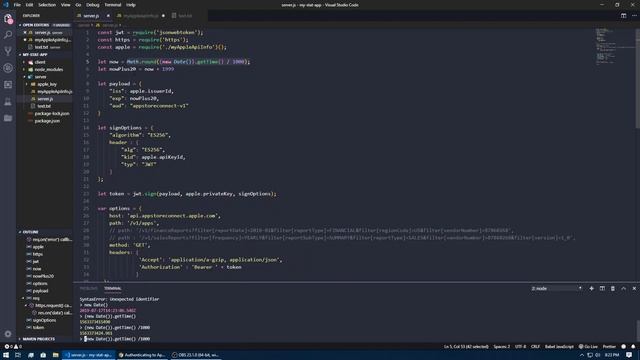Select the terminal instance dropdown
The image size is (640, 360).
pyautogui.click(x=556, y=288)
